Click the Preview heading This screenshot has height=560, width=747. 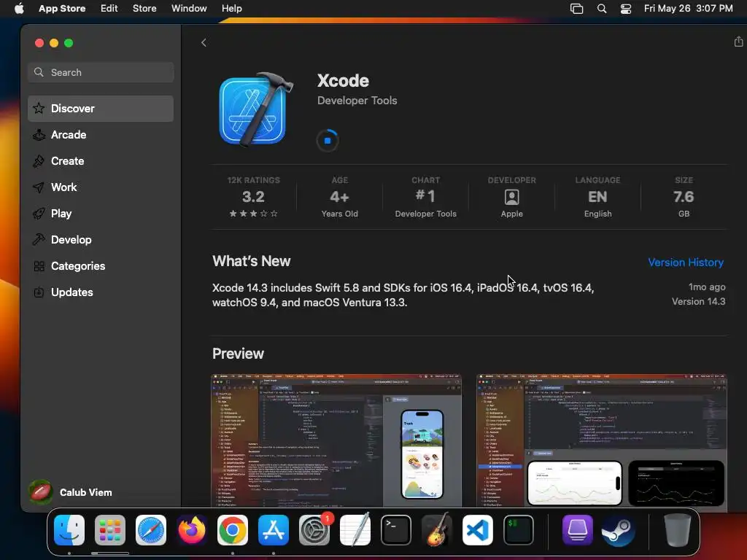238,354
